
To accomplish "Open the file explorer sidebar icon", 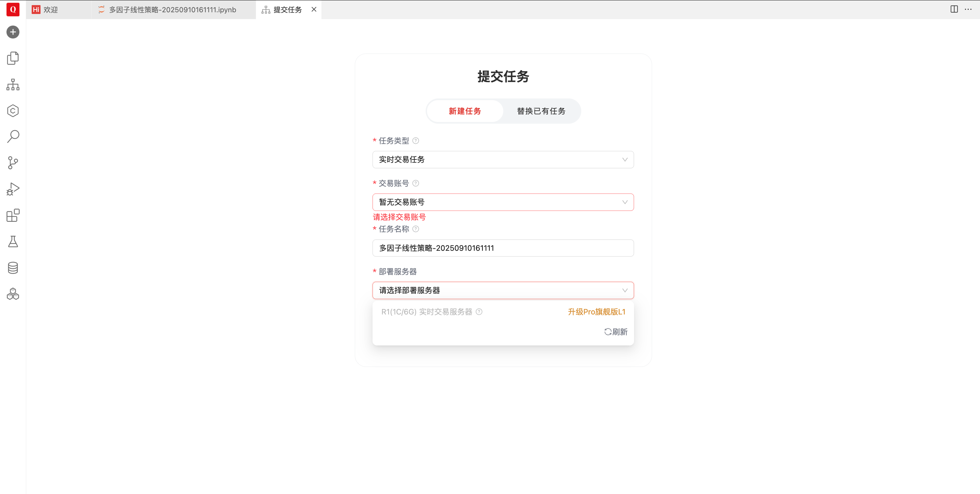I will 13,58.
